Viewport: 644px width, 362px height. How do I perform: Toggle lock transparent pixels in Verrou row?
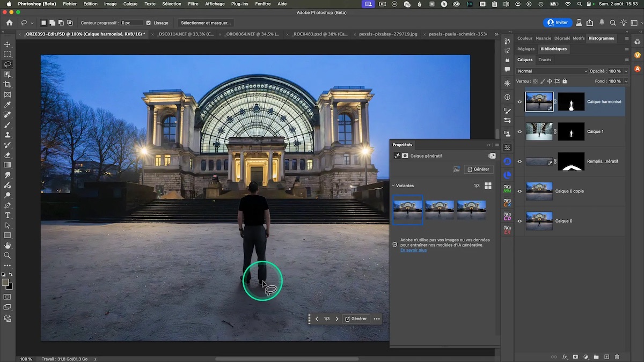click(x=535, y=82)
